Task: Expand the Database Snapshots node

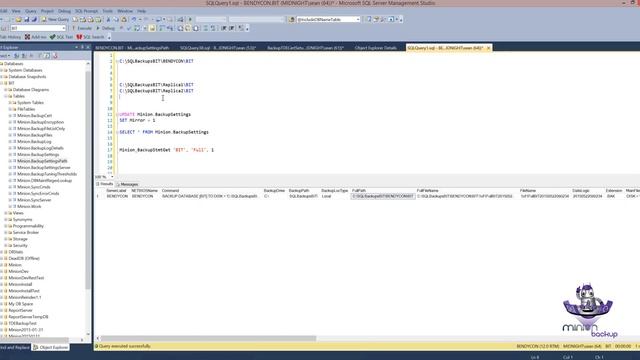Action: tap(2, 77)
